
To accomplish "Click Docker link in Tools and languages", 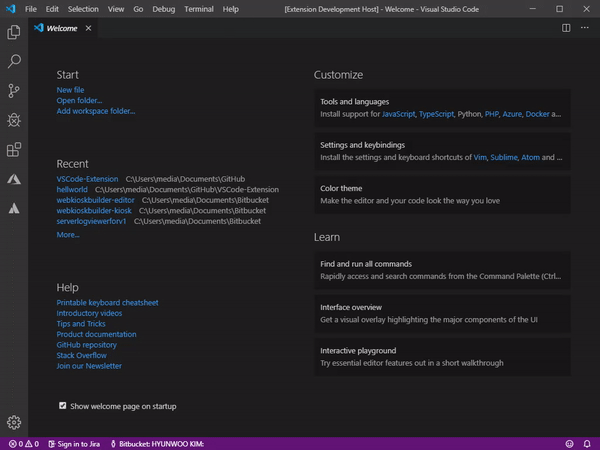I will [537, 114].
